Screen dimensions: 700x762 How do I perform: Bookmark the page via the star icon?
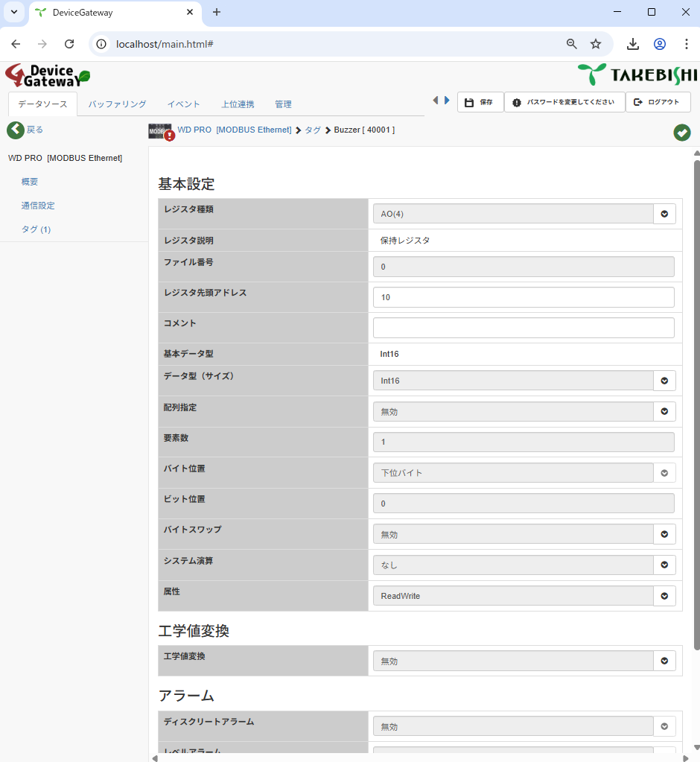(596, 44)
